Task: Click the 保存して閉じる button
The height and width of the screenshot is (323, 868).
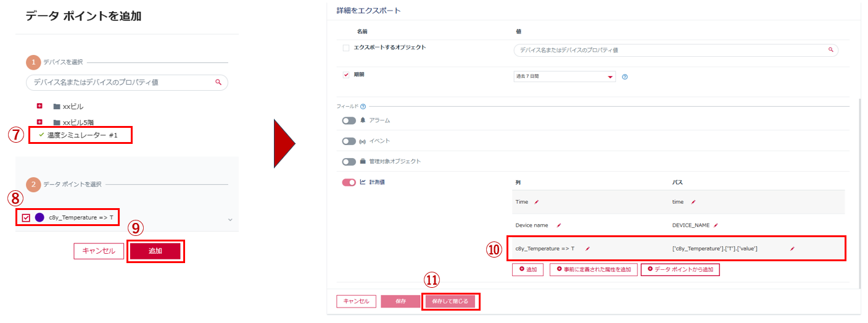Action: point(450,301)
